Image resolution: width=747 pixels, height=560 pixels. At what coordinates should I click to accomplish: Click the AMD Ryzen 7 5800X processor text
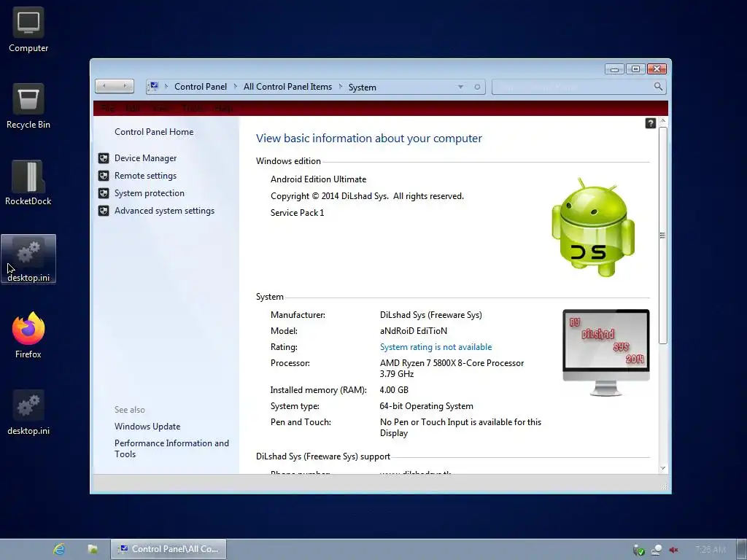(x=452, y=368)
